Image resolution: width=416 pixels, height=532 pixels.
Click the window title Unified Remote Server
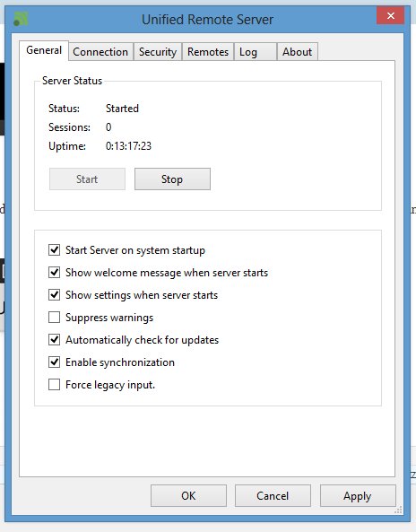point(207,20)
